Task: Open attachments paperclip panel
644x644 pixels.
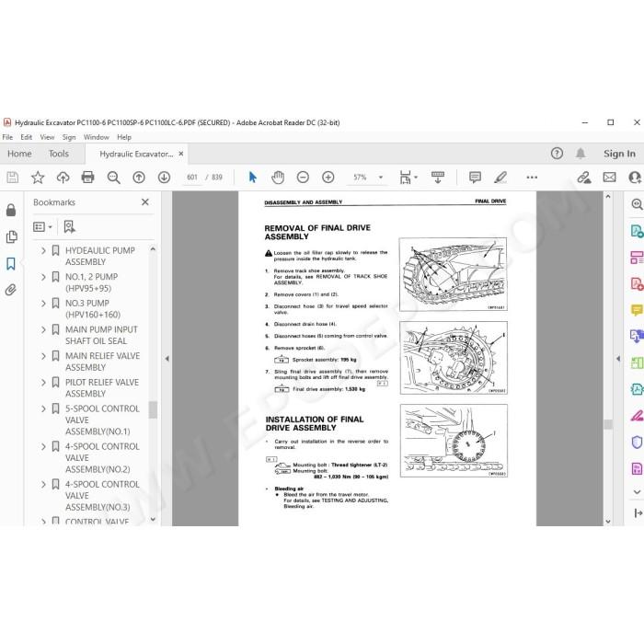Action: pos(11,290)
